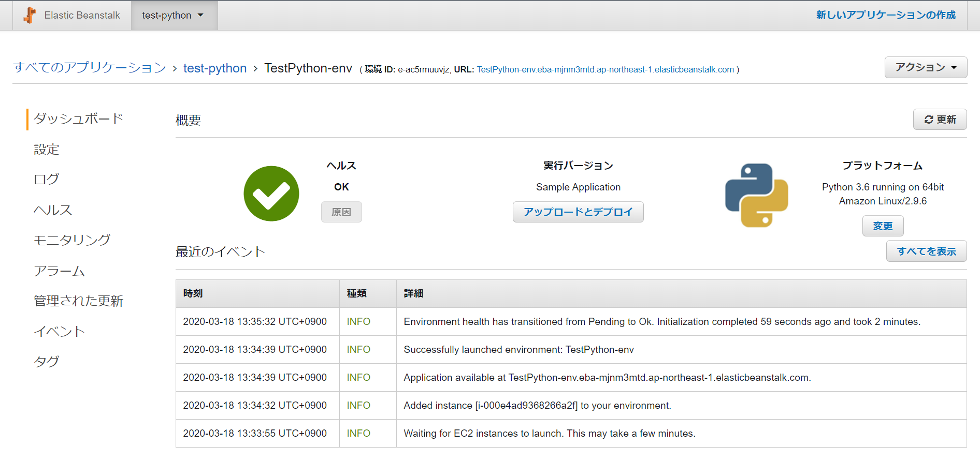This screenshot has width=980, height=460.
Task: Open タグ in the sidebar
Action: [47, 361]
